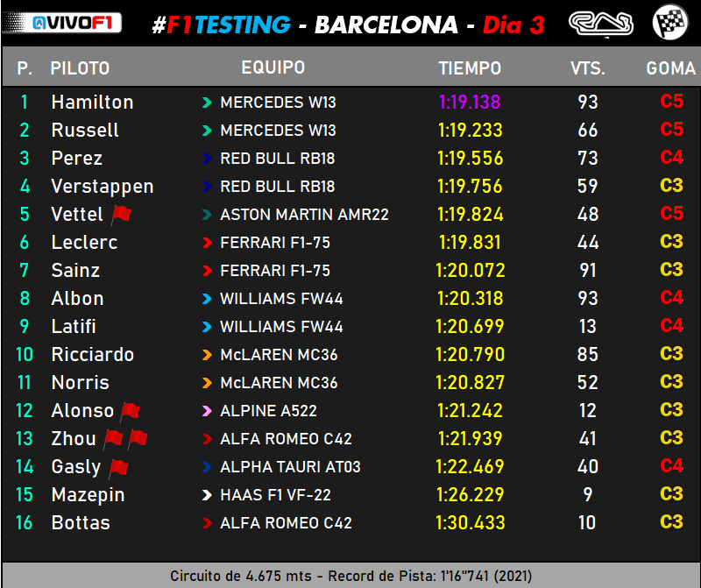This screenshot has height=588, width=701.
Task: Click the checkered flag round icon
Action: (669, 23)
